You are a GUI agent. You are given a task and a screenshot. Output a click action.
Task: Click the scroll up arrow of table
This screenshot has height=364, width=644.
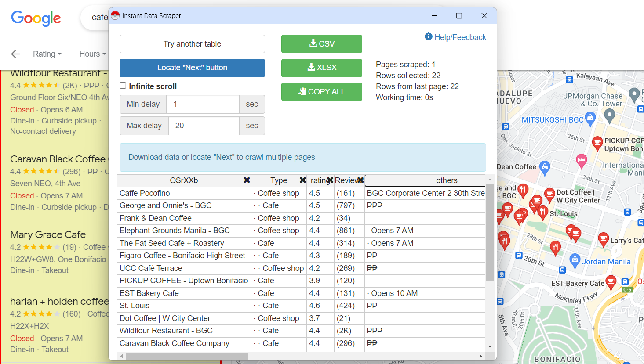490,179
